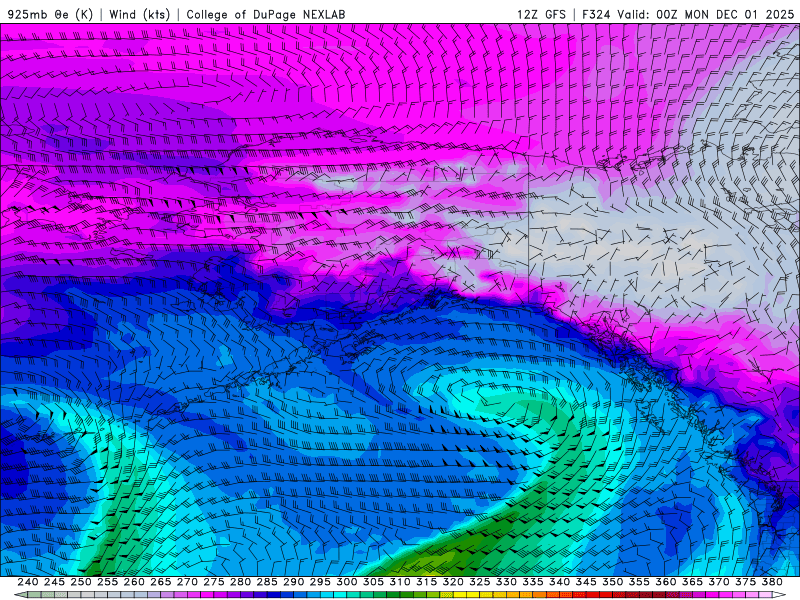Viewport: 800px width, 600px height.
Task: Click the 380 color scale label
Action: 772,582
